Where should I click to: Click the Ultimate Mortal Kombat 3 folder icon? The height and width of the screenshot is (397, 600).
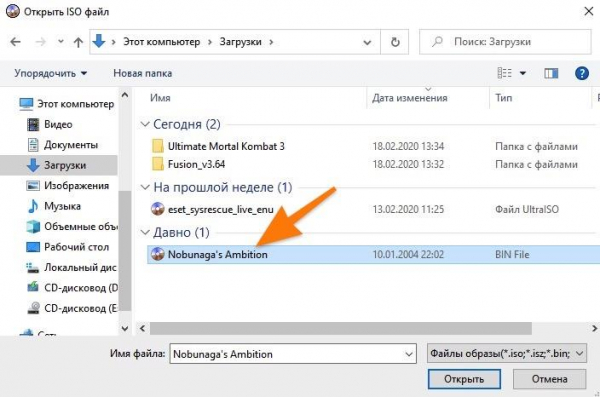pos(158,146)
